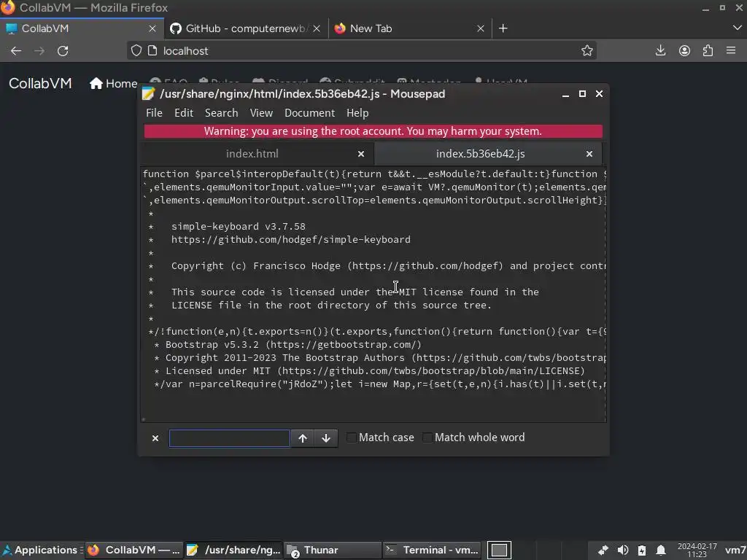Click the Bootstrap v5.3.2 comment line
747x560 pixels.
tap(287, 344)
